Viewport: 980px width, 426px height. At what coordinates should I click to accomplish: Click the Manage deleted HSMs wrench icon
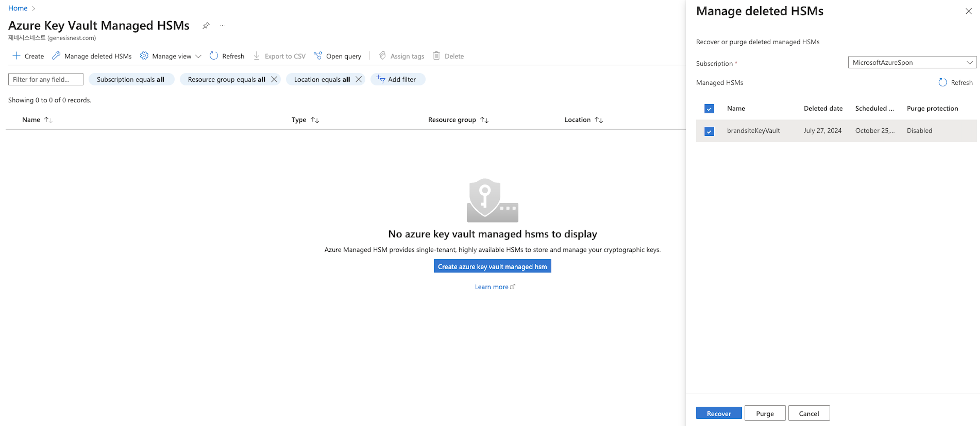point(56,56)
